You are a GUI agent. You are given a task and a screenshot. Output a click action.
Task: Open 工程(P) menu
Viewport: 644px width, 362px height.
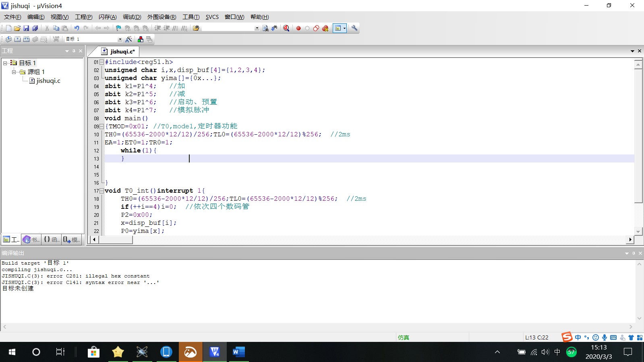(x=84, y=17)
